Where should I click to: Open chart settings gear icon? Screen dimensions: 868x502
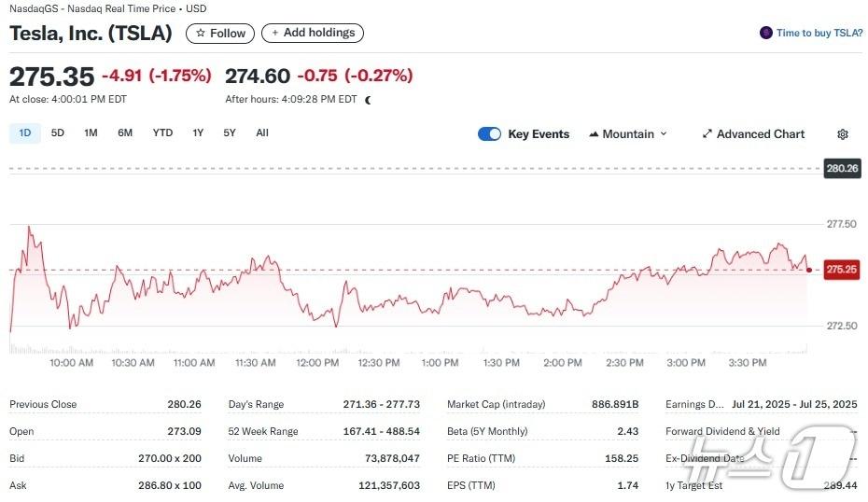pos(842,134)
